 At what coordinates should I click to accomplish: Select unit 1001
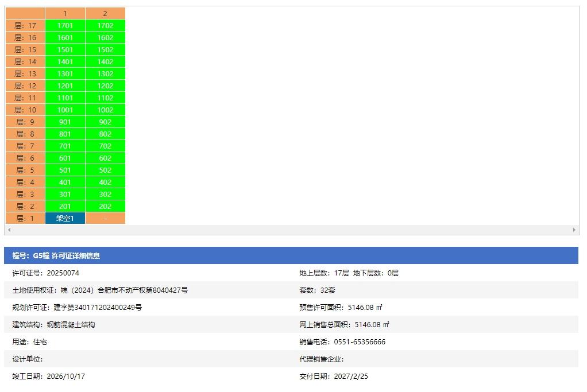click(x=65, y=110)
